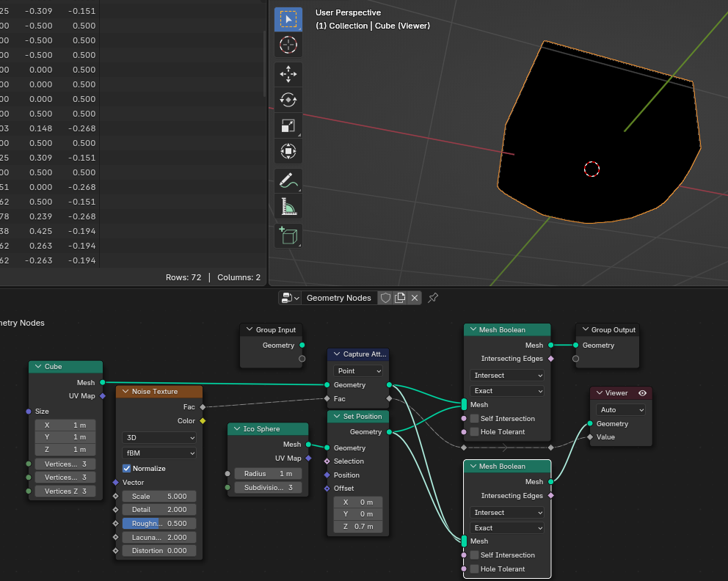Click the Cube Size X field
Image resolution: width=728 pixels, height=581 pixels.
pos(65,425)
